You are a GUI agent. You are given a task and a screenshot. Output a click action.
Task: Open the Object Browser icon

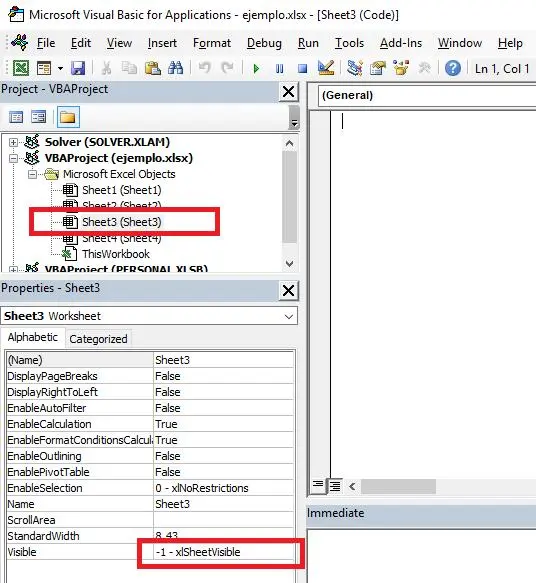401,68
